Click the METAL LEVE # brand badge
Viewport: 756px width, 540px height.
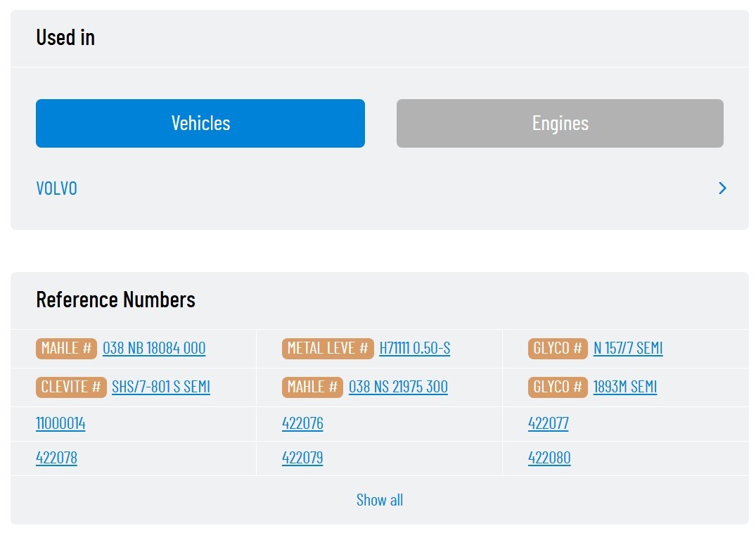pos(327,348)
